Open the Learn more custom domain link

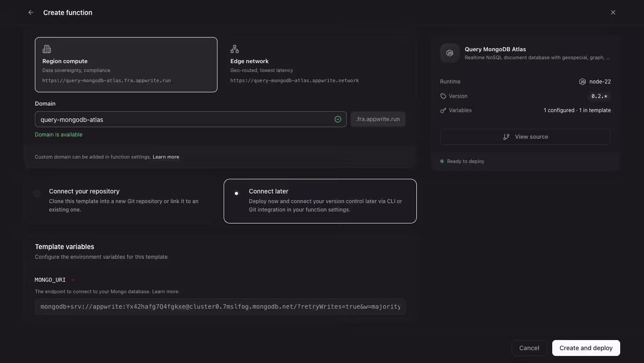click(x=166, y=157)
